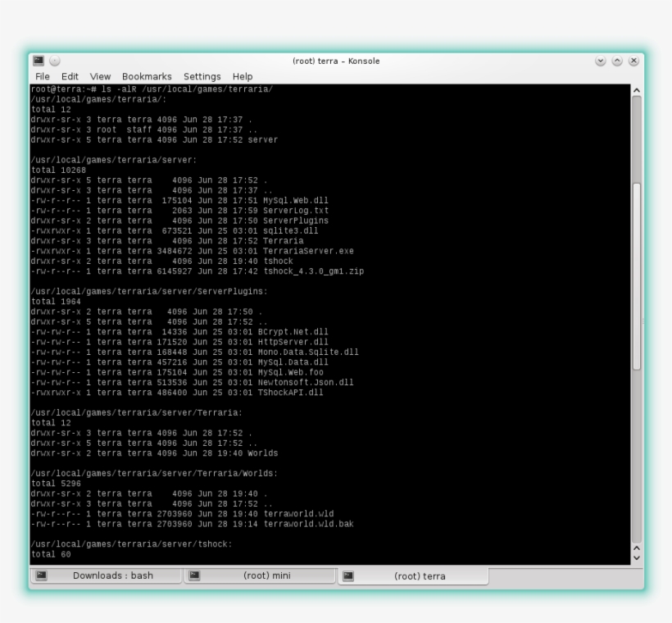Screen dimensions: 672x623
Task: Minimize the Konsole window
Action: point(601,61)
